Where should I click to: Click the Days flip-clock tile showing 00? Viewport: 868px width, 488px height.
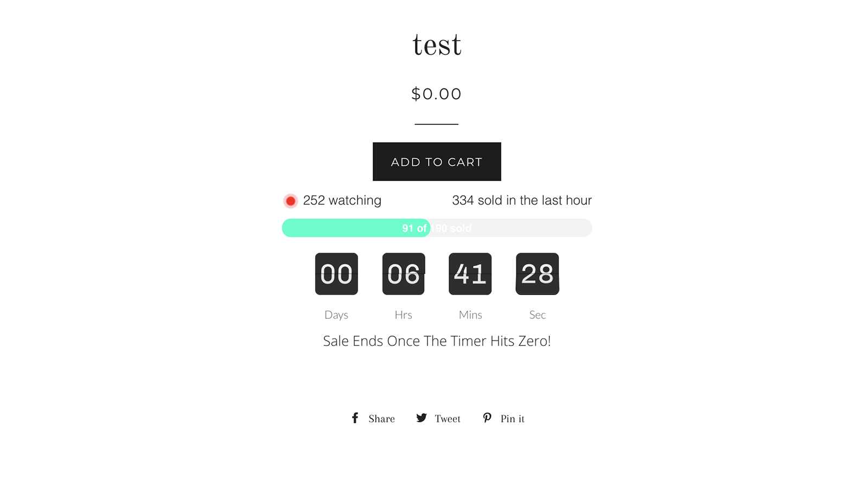(x=336, y=274)
